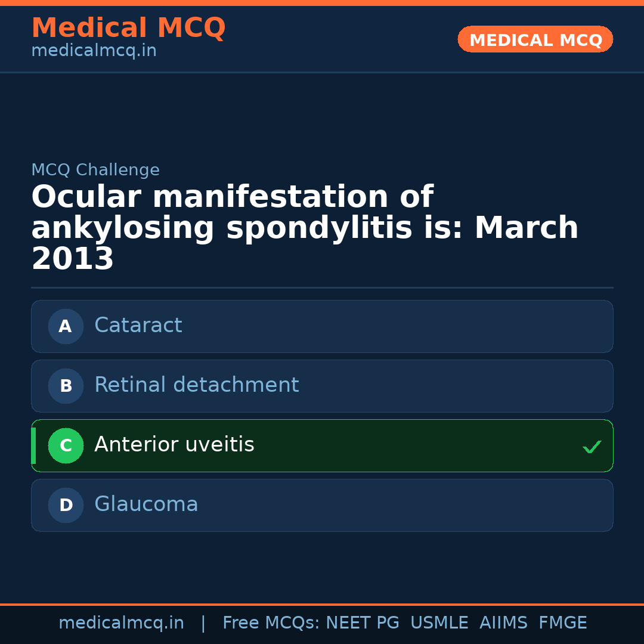Click the MCQ Challenge label

95,171
